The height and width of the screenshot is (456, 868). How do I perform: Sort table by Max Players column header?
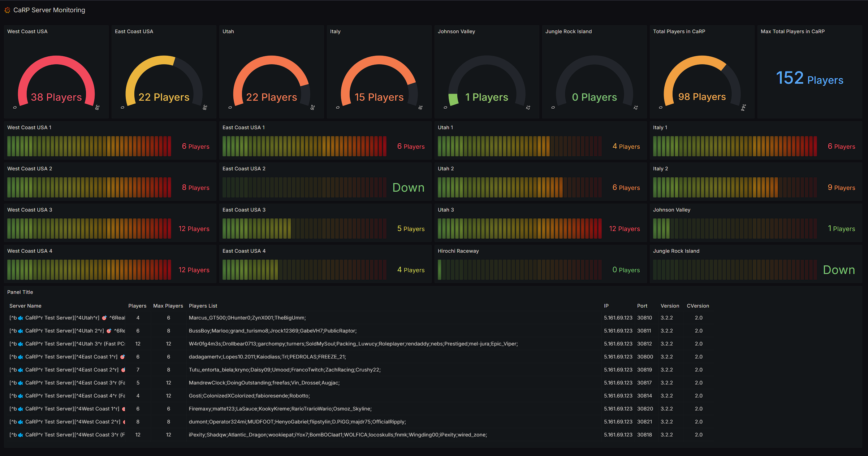click(168, 306)
